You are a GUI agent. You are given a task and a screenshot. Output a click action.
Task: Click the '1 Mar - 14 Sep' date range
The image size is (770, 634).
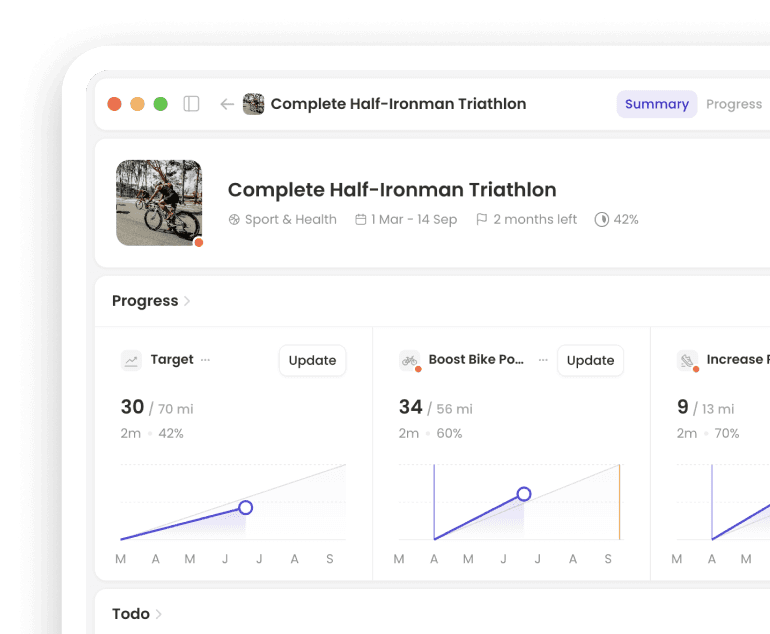click(414, 220)
